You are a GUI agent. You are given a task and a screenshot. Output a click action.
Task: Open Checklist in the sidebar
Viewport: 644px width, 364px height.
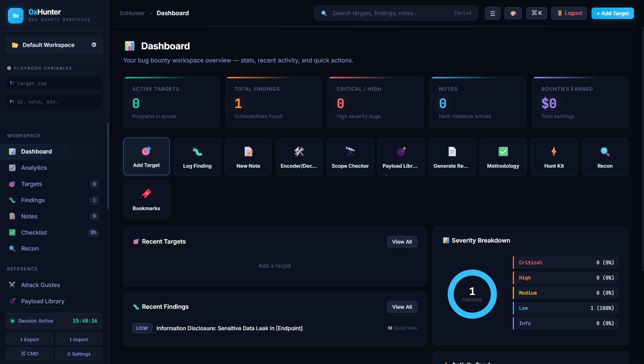click(x=54, y=233)
